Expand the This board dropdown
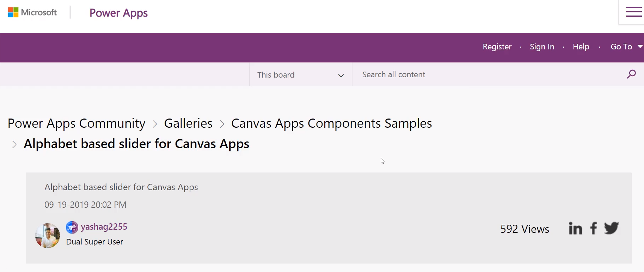This screenshot has height=272, width=644. tap(301, 74)
